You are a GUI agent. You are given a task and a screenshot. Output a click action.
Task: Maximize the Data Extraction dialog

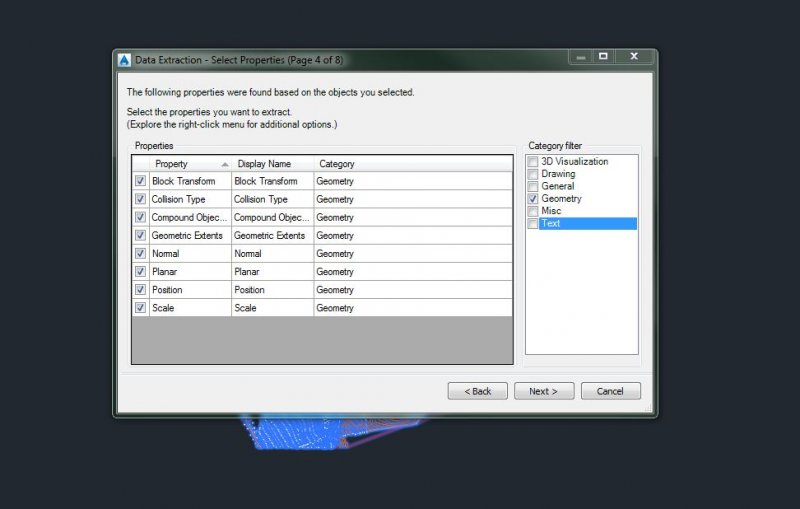(x=604, y=57)
